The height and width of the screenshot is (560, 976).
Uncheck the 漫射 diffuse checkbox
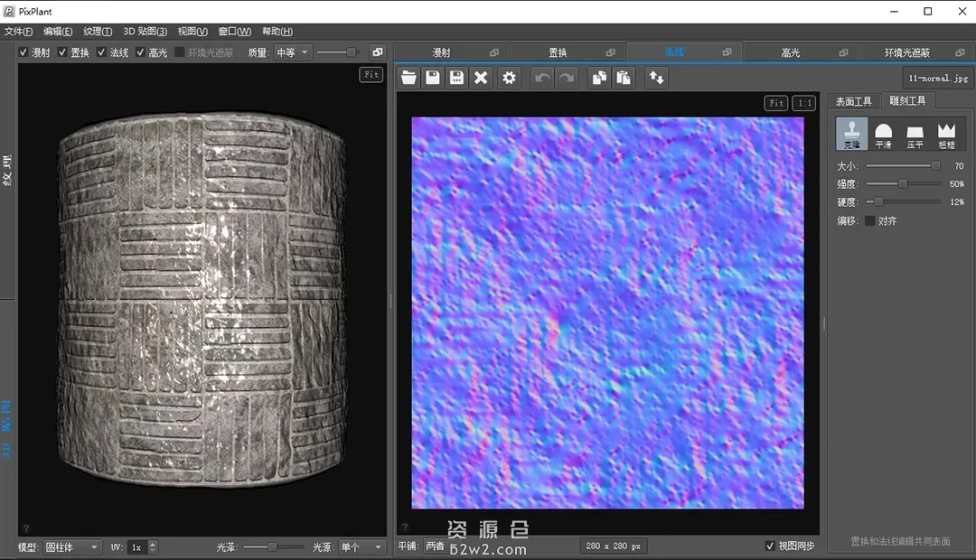[23, 52]
